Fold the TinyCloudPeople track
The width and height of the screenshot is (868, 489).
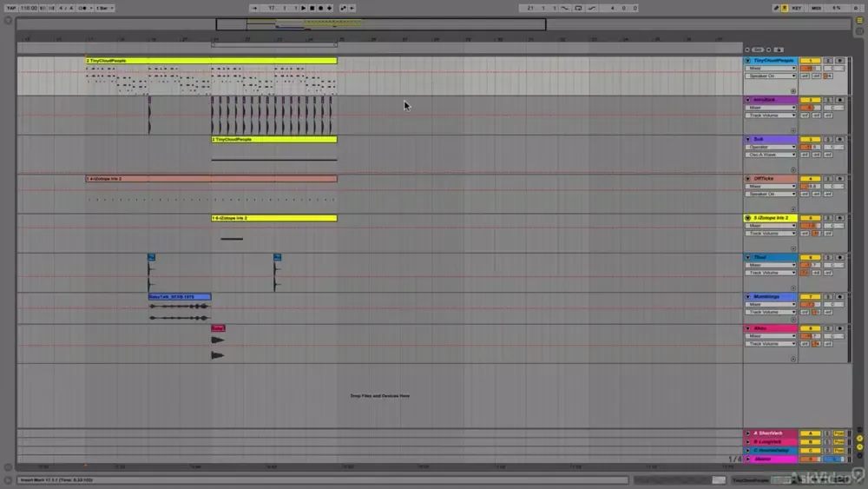coord(748,60)
